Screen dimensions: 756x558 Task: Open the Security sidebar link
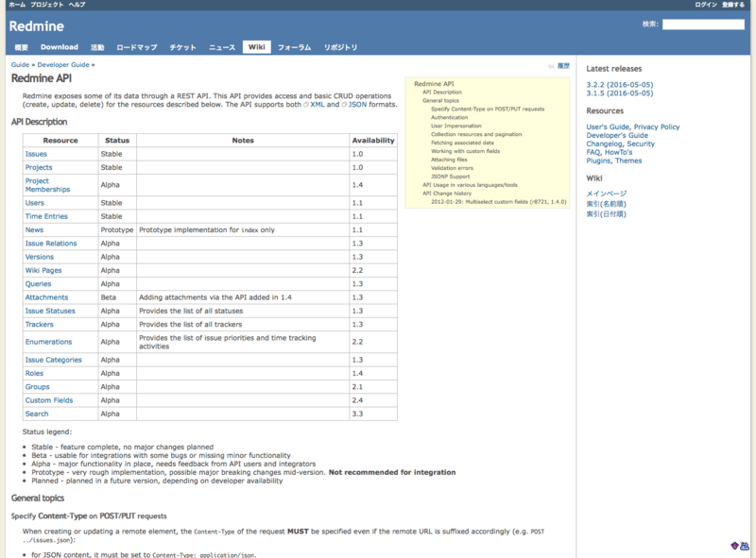point(641,144)
